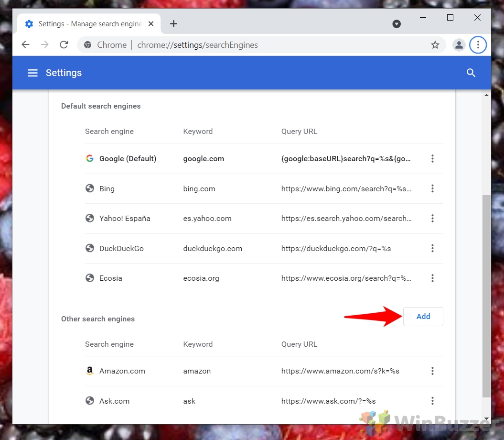The height and width of the screenshot is (440, 504).
Task: Open the Settings hamburger menu
Action: tap(32, 73)
